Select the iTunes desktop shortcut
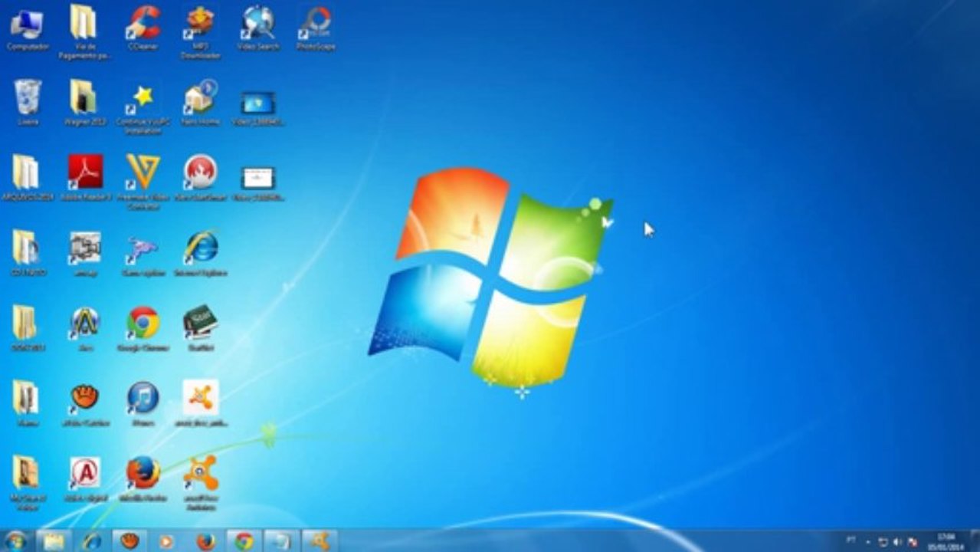This screenshot has height=552, width=980. 143,403
